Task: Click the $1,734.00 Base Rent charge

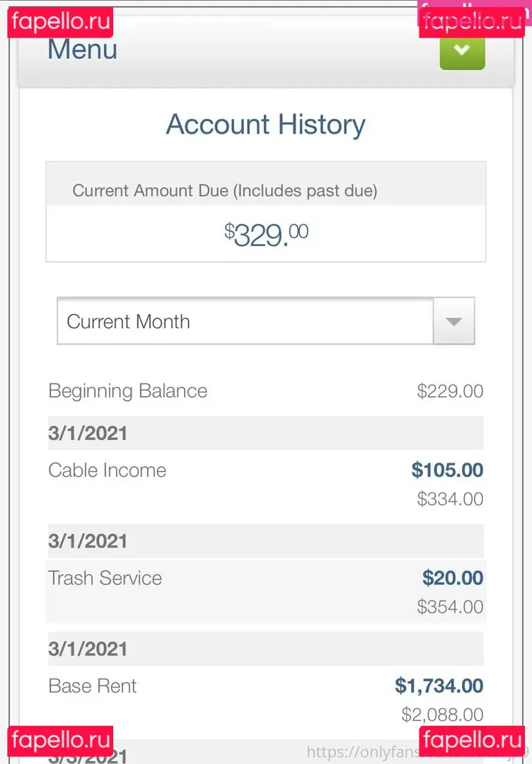Action: click(439, 685)
